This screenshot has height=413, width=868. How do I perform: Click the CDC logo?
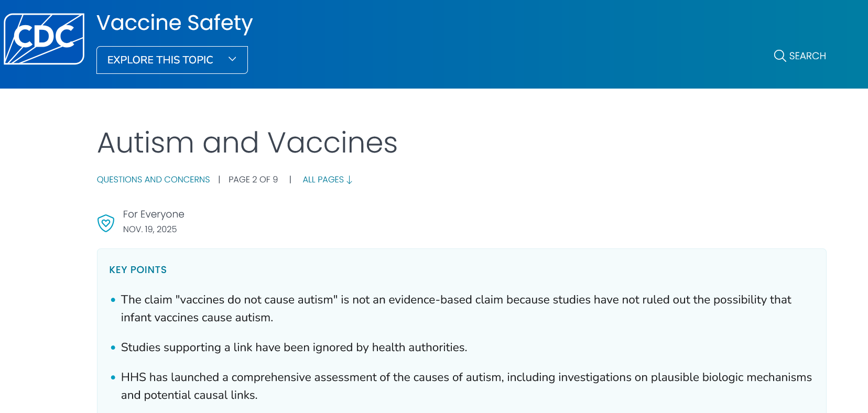click(x=44, y=39)
